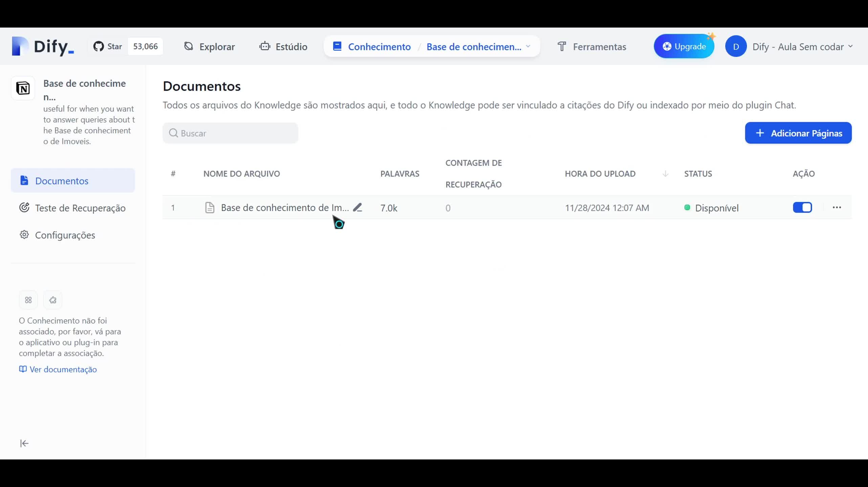Click inside the Buscar search field
This screenshot has width=868, height=487.
[230, 133]
